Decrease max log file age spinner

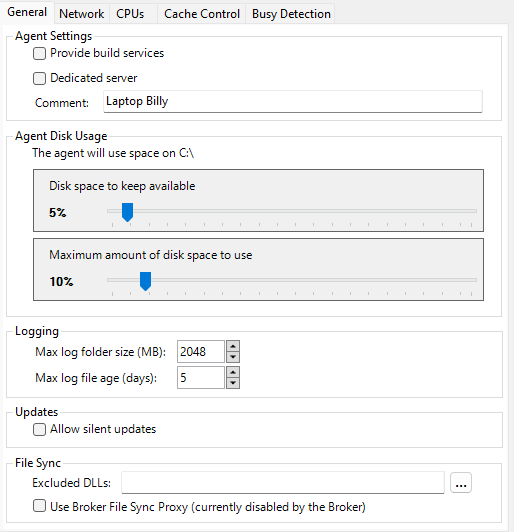point(233,383)
